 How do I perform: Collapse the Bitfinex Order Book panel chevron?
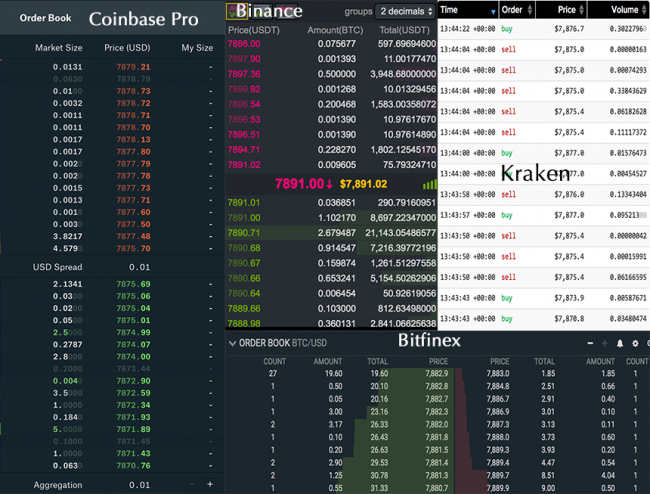pos(232,343)
